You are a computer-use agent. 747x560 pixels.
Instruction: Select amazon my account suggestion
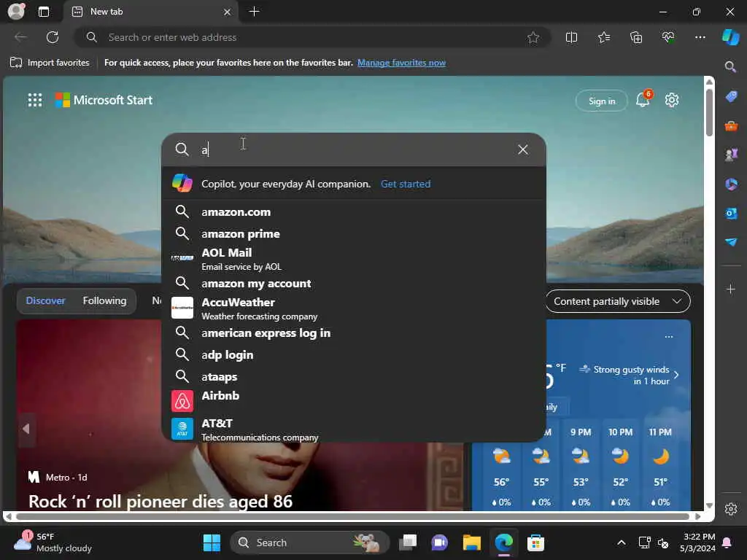tap(354, 284)
